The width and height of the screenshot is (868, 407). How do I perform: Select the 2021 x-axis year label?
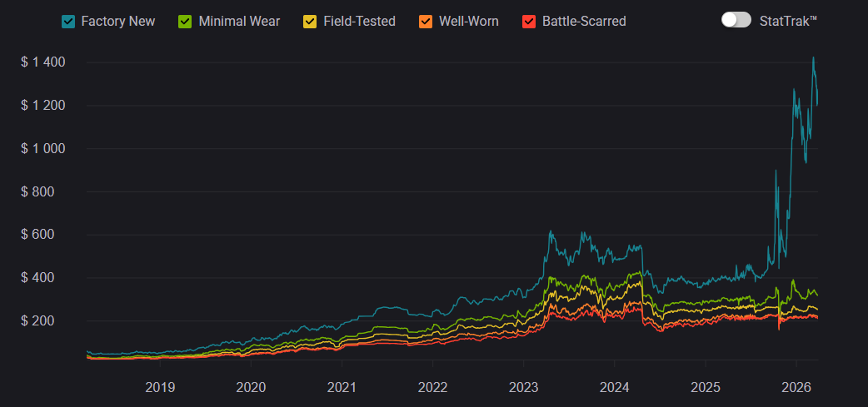click(x=342, y=387)
